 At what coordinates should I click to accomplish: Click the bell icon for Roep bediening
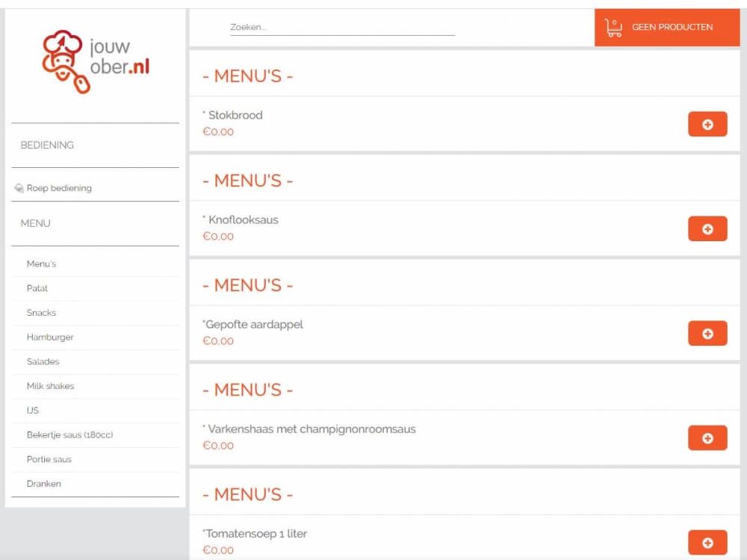pyautogui.click(x=19, y=188)
